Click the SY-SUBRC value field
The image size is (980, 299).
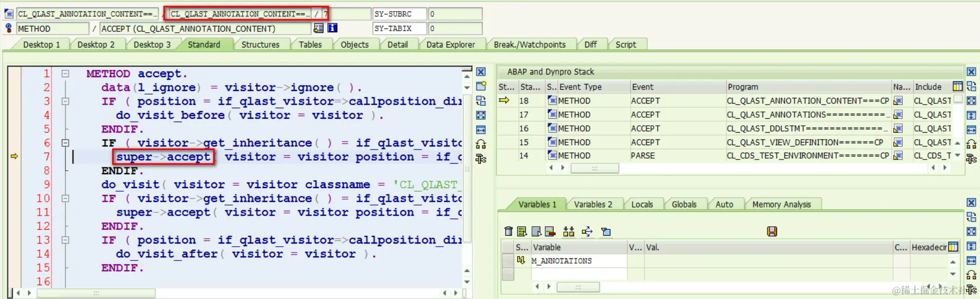[455, 14]
